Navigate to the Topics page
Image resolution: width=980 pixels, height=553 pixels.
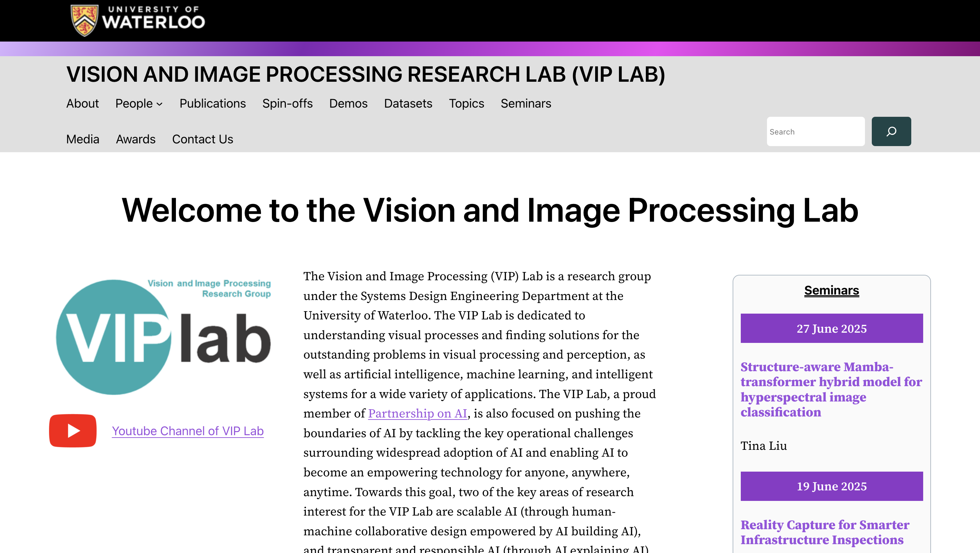(466, 103)
